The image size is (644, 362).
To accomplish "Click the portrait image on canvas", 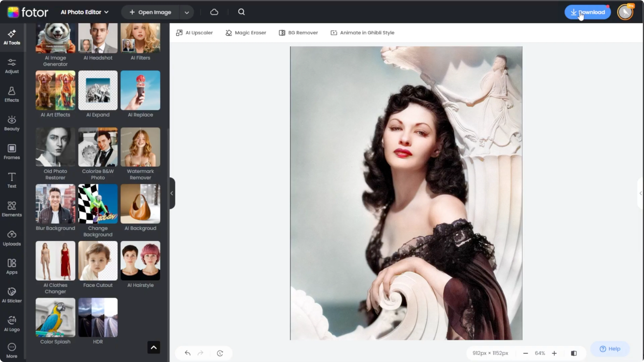I will click(x=406, y=193).
